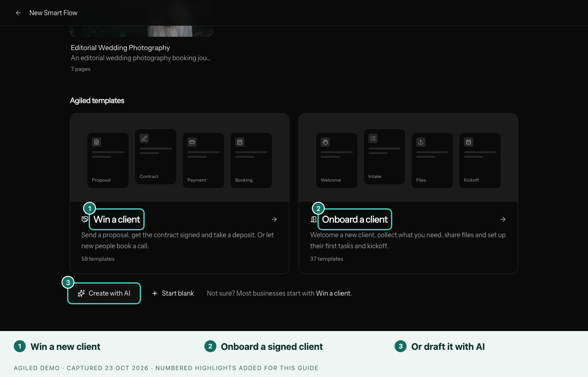Viewport: 588px width, 377px height.
Task: Click the sparkle icon in Create with AI
Action: (81, 293)
